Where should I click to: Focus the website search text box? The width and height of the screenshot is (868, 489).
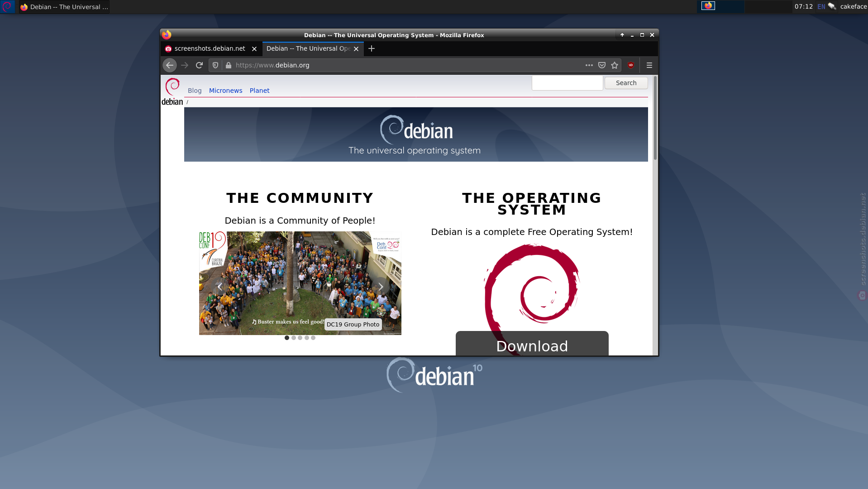[x=567, y=83]
